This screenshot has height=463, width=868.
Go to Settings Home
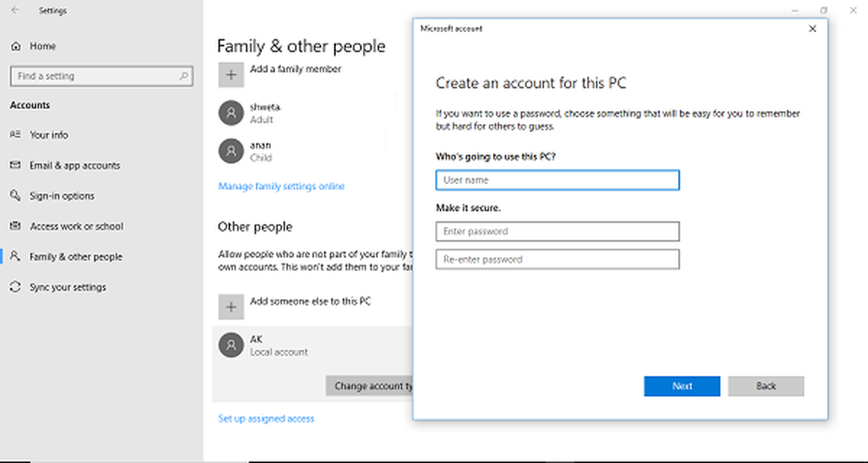pyautogui.click(x=42, y=46)
